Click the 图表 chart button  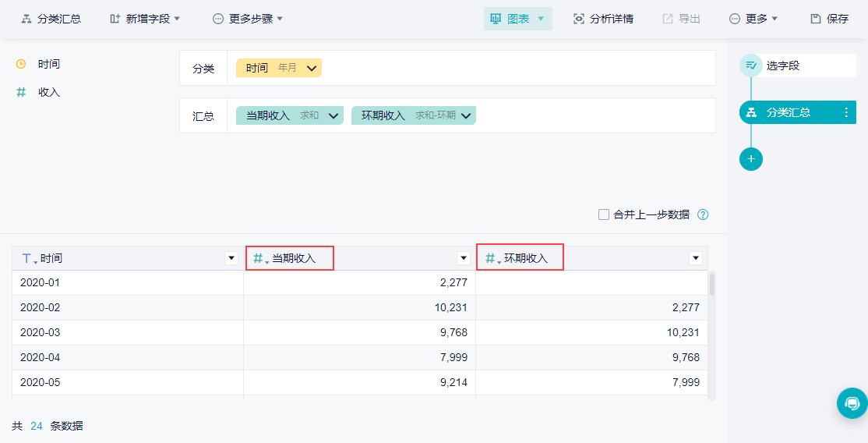(517, 19)
